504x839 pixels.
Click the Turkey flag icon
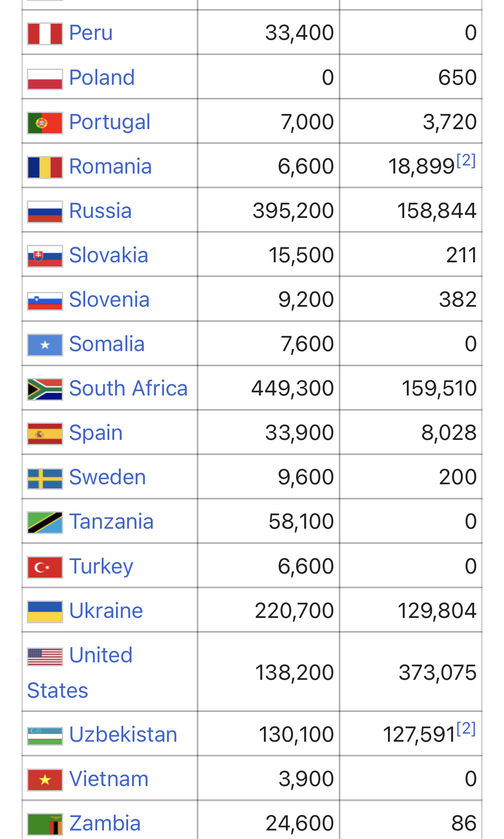(45, 567)
